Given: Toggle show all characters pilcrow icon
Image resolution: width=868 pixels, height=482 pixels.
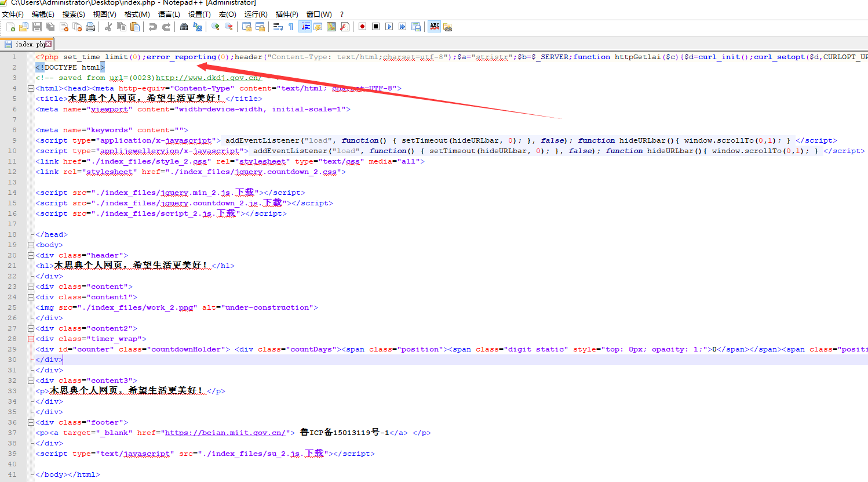Looking at the screenshot, I should (291, 27).
